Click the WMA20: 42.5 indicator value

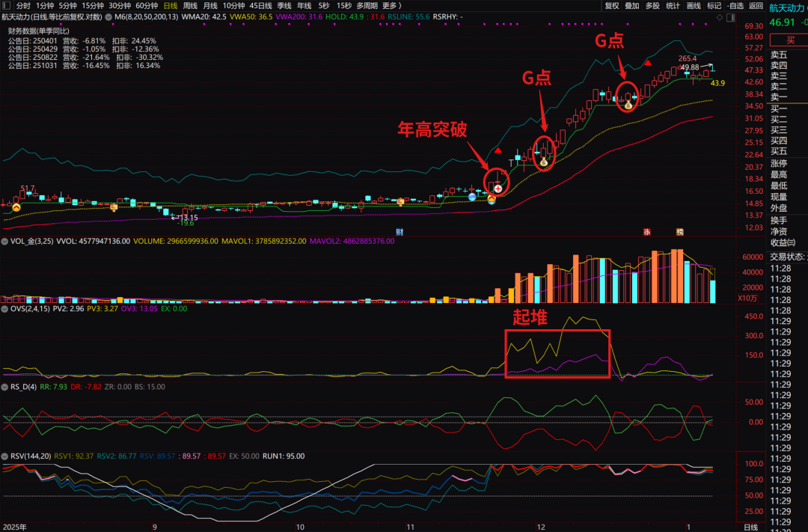(204, 17)
